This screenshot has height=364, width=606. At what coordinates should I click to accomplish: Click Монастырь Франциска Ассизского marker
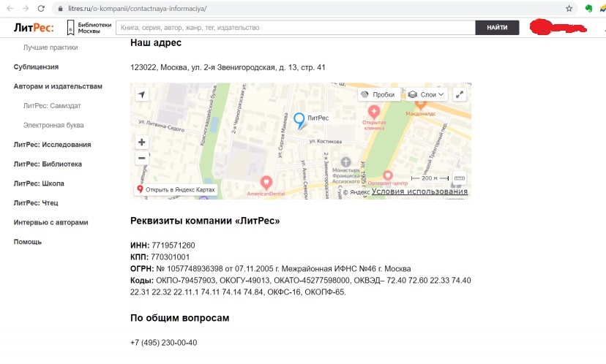click(345, 162)
